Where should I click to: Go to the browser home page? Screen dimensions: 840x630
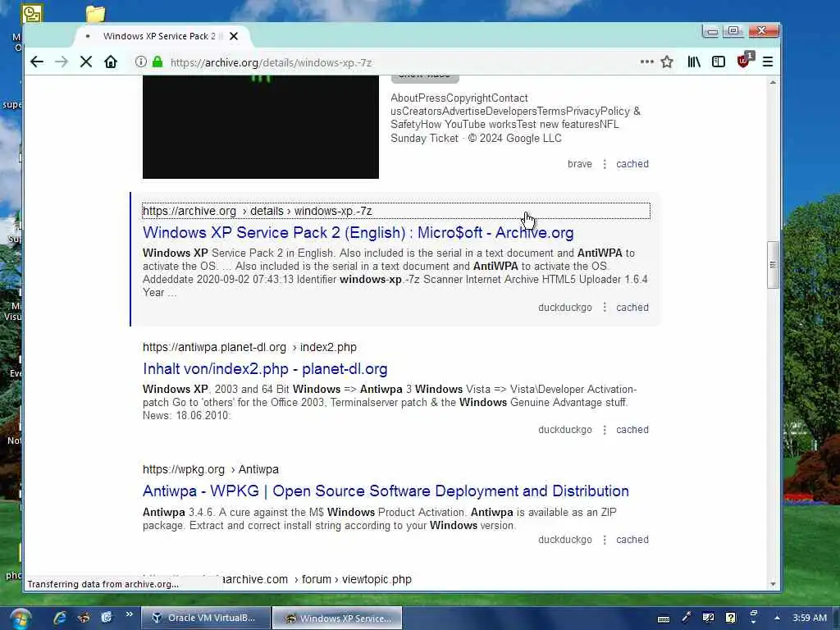click(x=111, y=62)
